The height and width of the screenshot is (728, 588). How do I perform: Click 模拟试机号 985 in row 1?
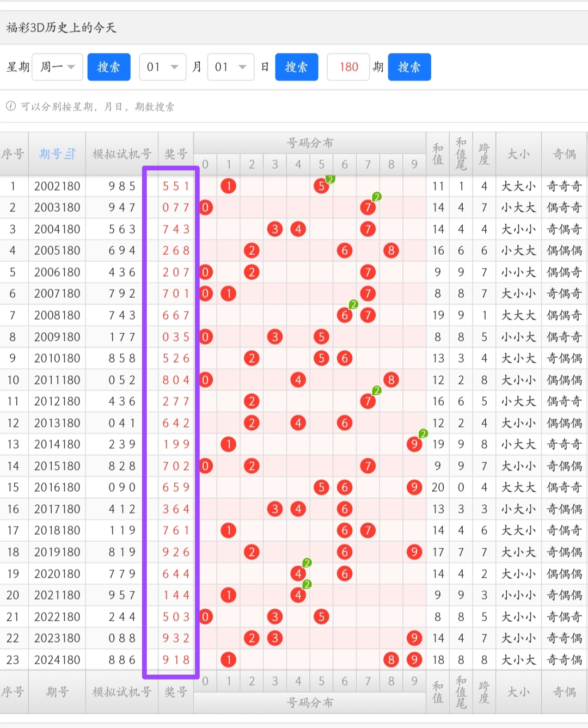[122, 186]
